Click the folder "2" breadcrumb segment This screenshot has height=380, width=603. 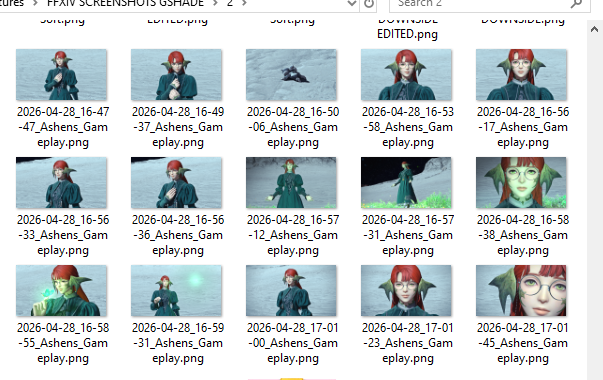(230, 3)
